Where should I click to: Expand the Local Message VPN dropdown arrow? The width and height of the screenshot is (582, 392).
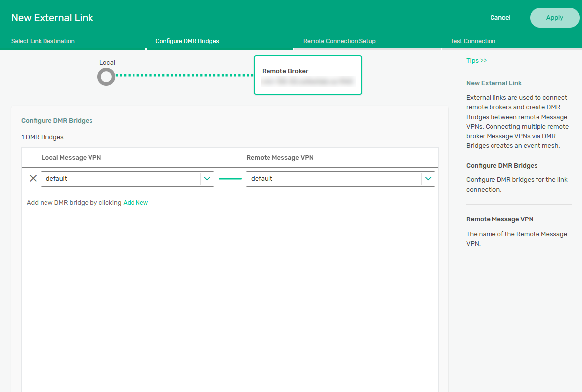pyautogui.click(x=207, y=179)
